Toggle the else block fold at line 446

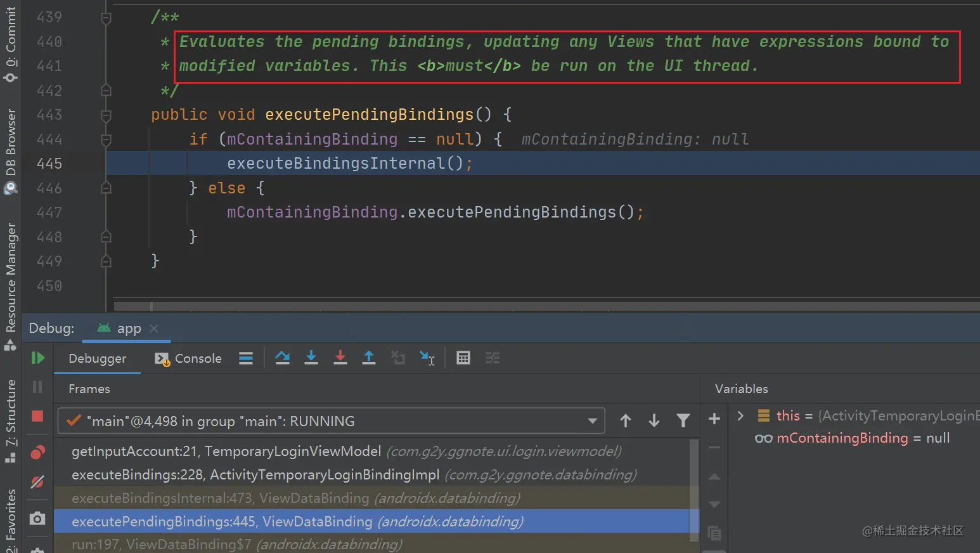(x=106, y=188)
